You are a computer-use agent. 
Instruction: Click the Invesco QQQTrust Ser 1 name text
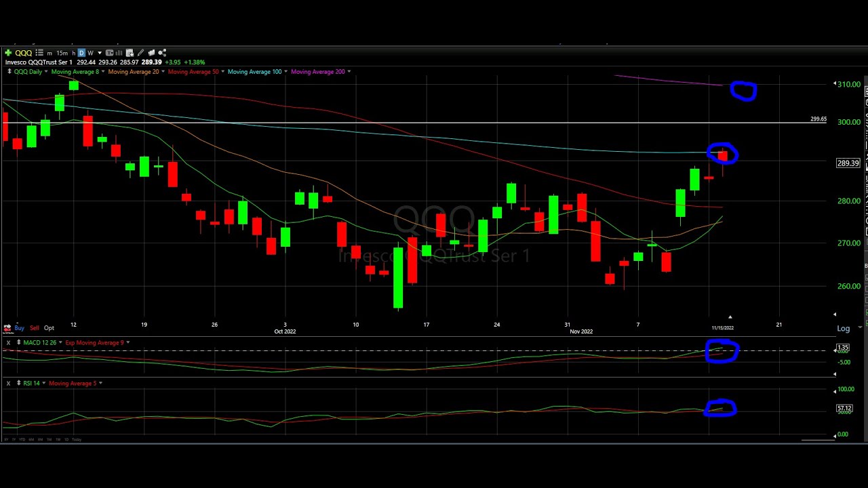(39, 62)
